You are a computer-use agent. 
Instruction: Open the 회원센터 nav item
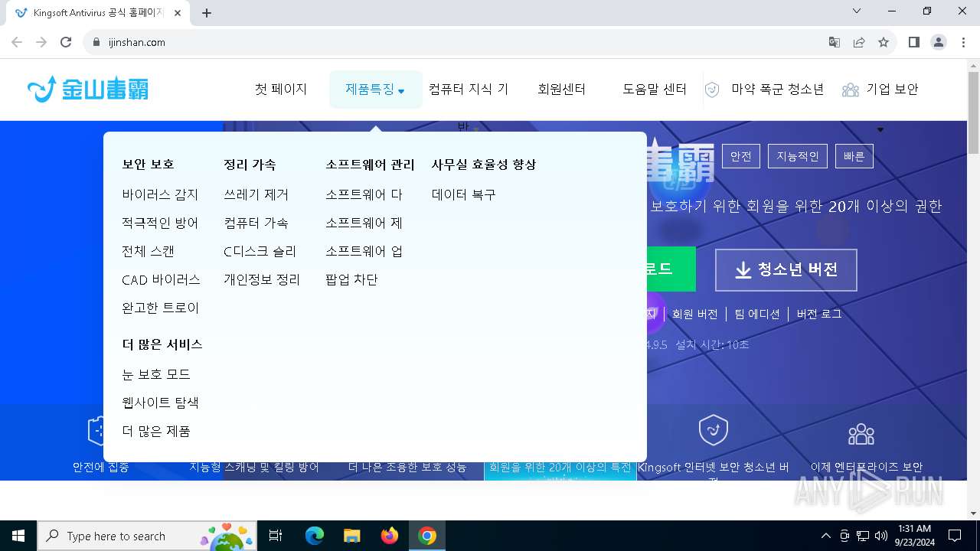(561, 89)
